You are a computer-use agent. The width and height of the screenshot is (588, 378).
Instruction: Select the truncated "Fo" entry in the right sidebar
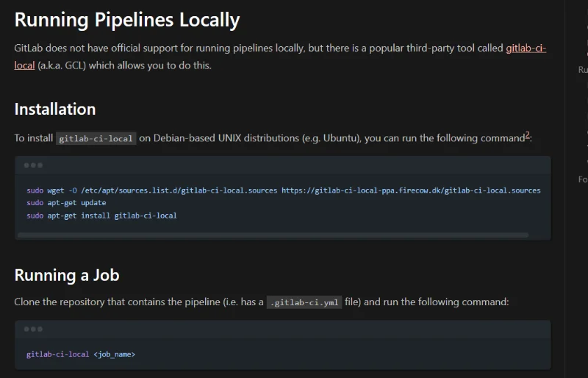pos(583,179)
